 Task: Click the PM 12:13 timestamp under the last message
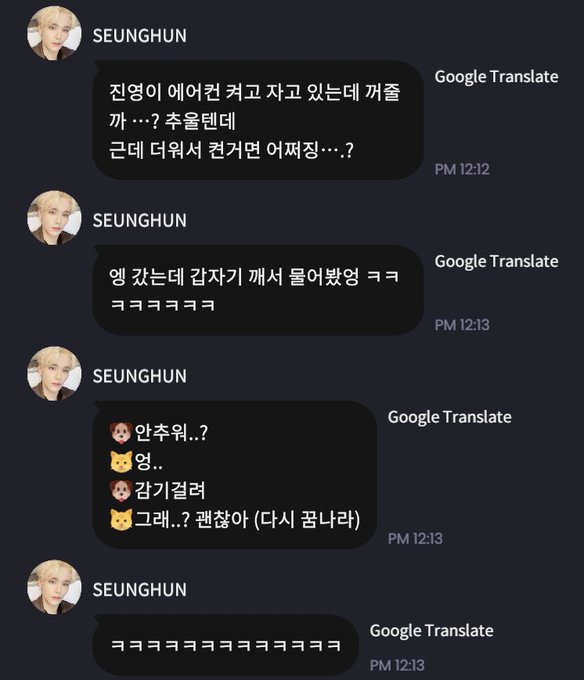pyautogui.click(x=397, y=665)
